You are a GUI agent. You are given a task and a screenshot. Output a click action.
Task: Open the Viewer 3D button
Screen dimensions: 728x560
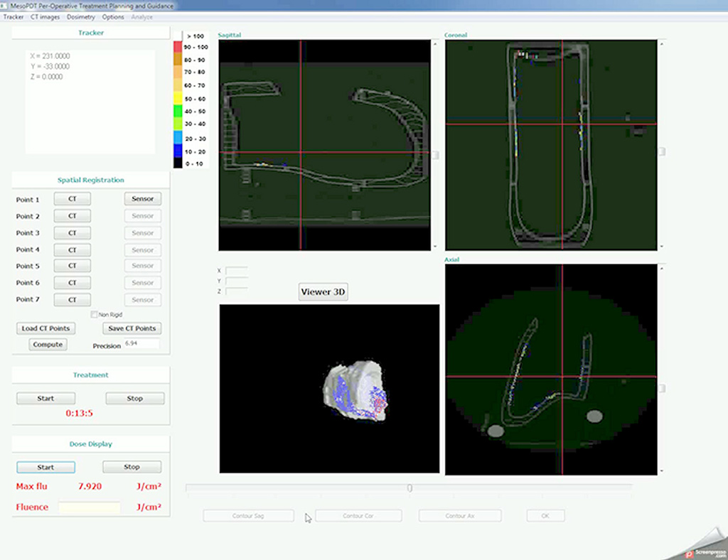[x=323, y=292]
